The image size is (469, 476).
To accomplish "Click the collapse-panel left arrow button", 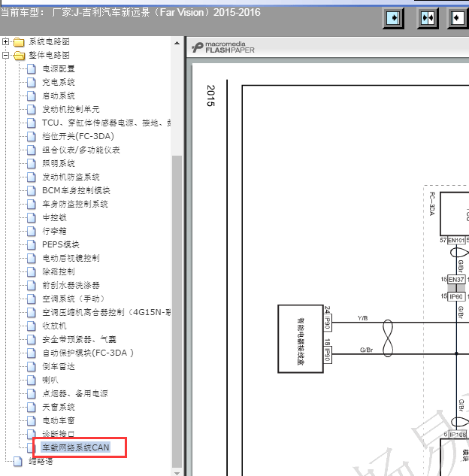I will (458, 18).
